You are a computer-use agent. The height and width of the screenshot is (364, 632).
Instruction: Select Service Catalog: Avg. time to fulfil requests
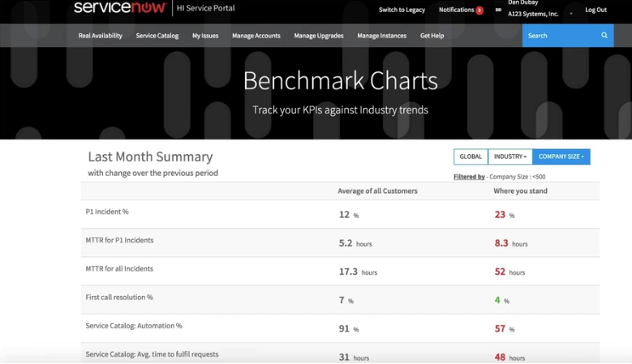pyautogui.click(x=152, y=354)
